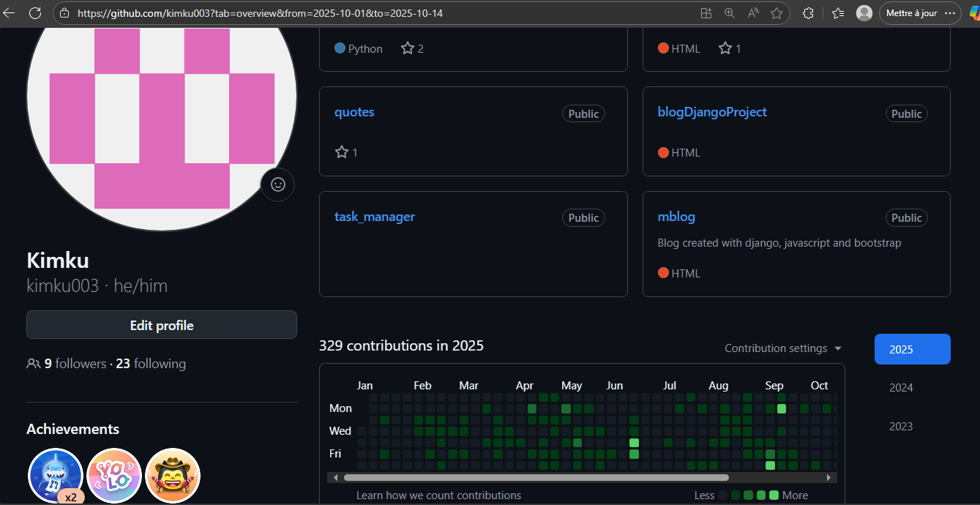Open the Pull Shark achievement badge

(55, 476)
